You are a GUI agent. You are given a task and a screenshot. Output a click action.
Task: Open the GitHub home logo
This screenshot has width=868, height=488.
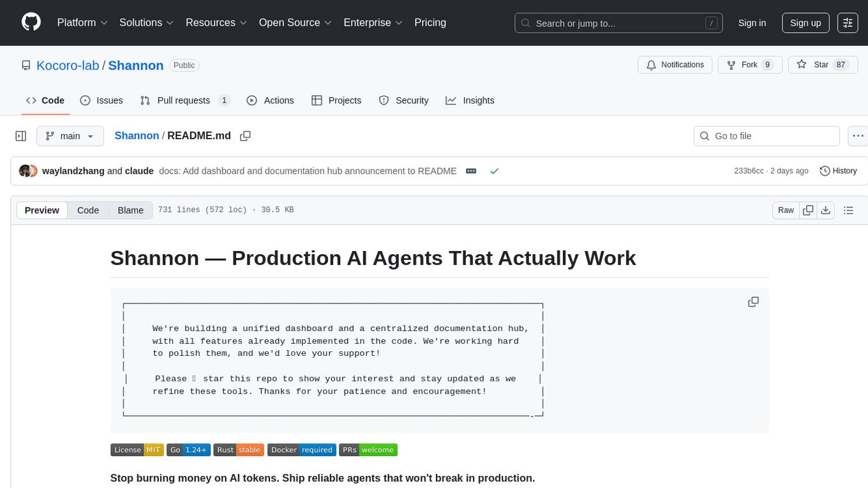pos(31,22)
